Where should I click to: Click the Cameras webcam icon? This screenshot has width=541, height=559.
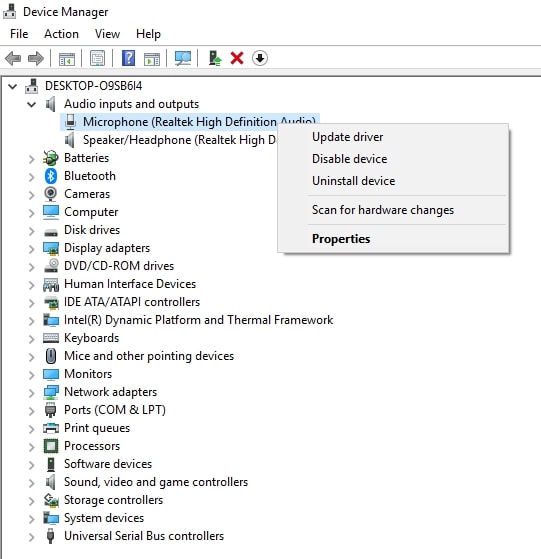[51, 194]
